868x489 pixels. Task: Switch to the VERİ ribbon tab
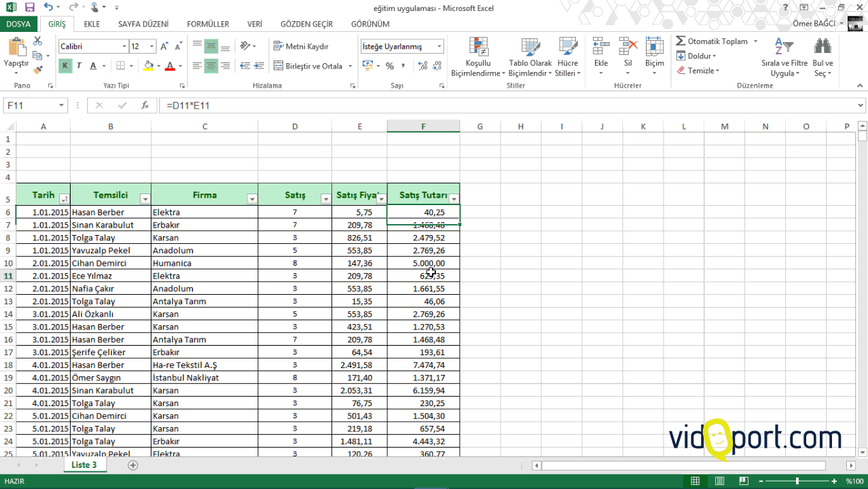[x=255, y=24]
